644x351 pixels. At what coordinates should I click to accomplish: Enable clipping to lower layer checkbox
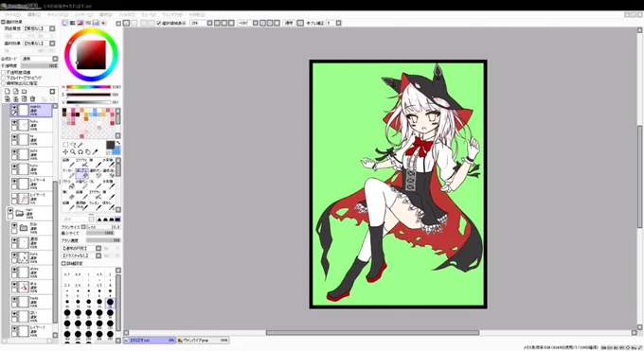point(3,78)
